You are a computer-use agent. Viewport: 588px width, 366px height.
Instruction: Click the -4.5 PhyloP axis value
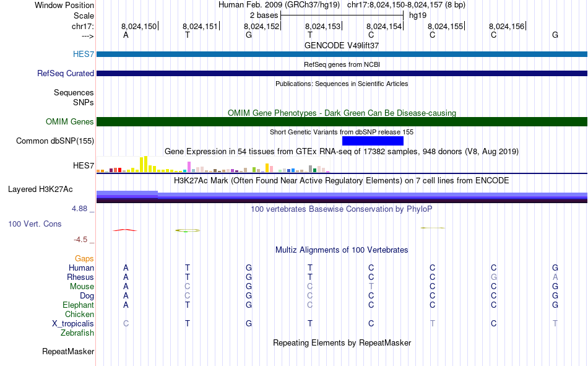coord(80,240)
